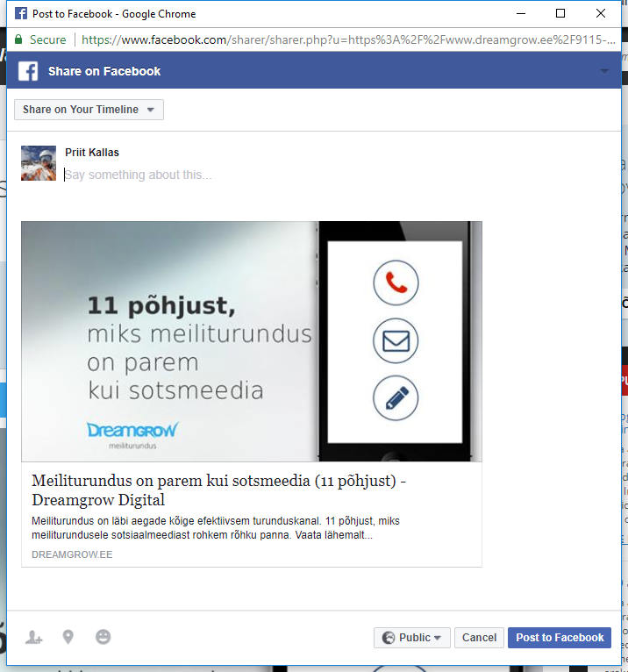Click the red phone icon in the preview image

[x=396, y=282]
